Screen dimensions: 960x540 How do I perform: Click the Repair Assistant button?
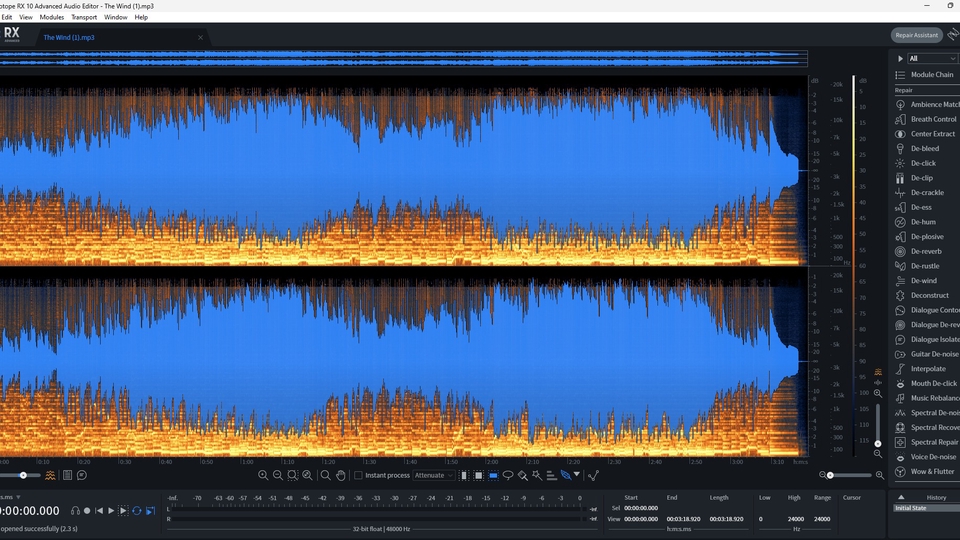(x=916, y=35)
